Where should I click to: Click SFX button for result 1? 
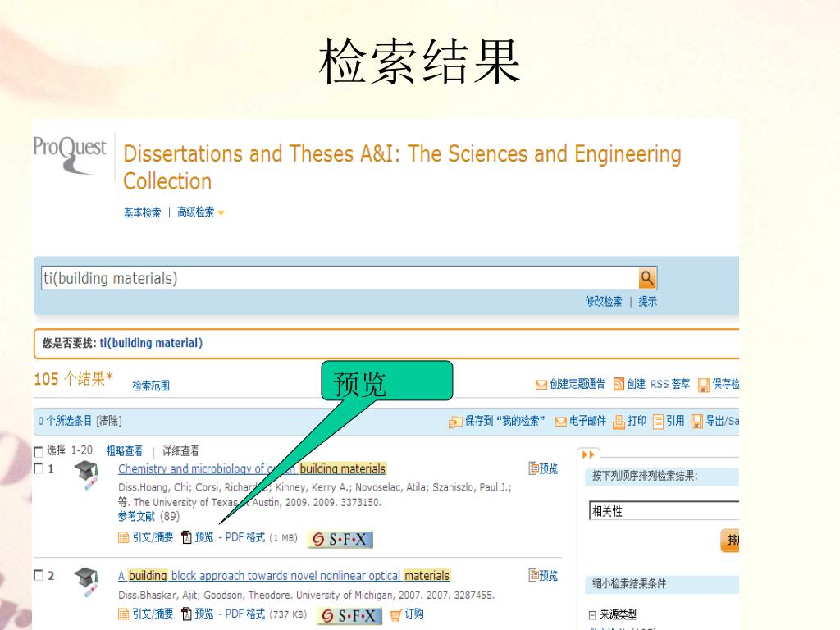coord(340,539)
